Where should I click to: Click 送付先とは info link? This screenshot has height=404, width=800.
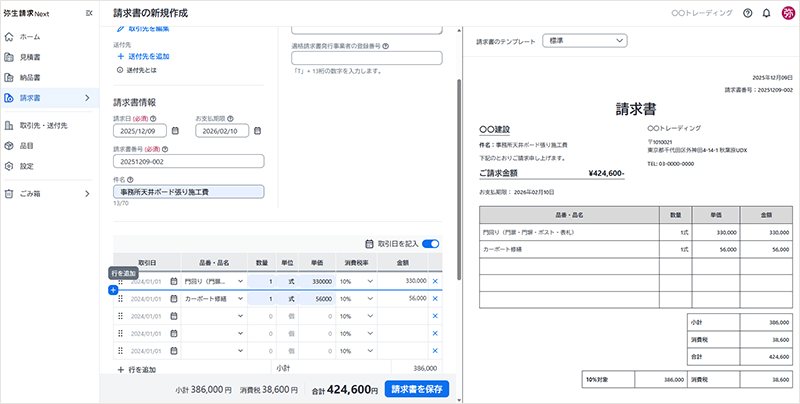coord(137,70)
